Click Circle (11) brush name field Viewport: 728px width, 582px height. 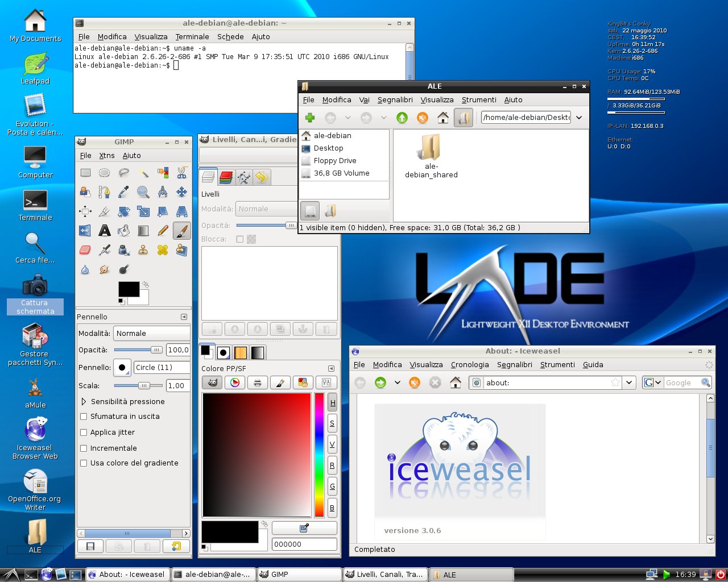[162, 368]
